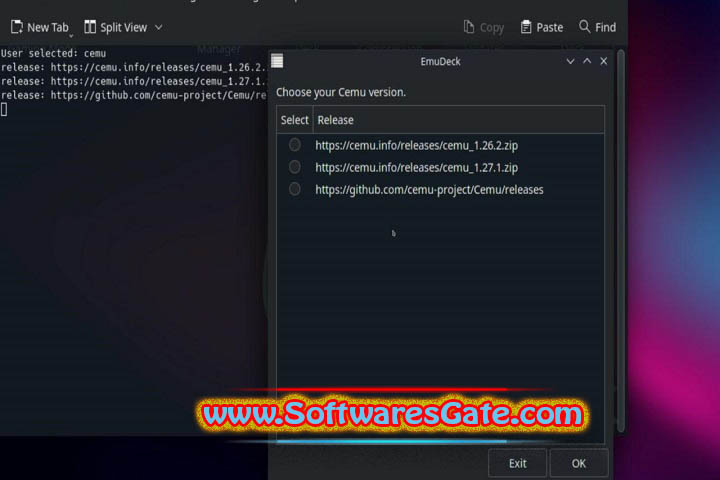Minimize the EmuDeck dialog with down chevron
720x480 pixels.
pyautogui.click(x=570, y=61)
